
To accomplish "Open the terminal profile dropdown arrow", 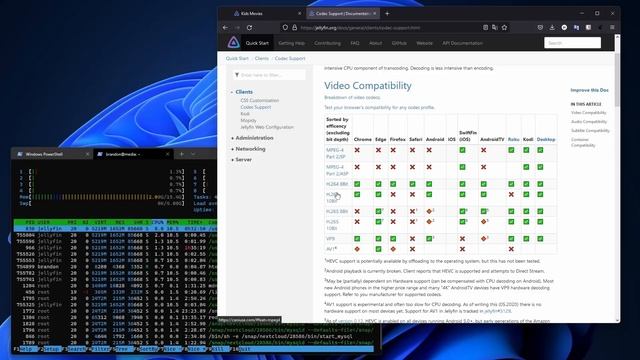I will 193,154.
